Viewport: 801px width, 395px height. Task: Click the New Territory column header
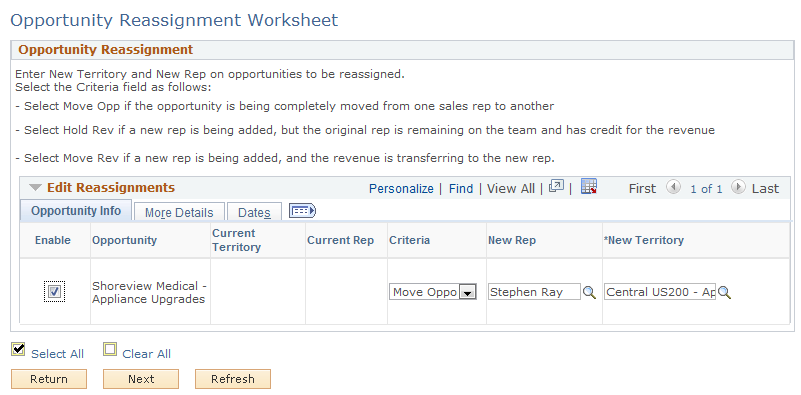point(644,240)
